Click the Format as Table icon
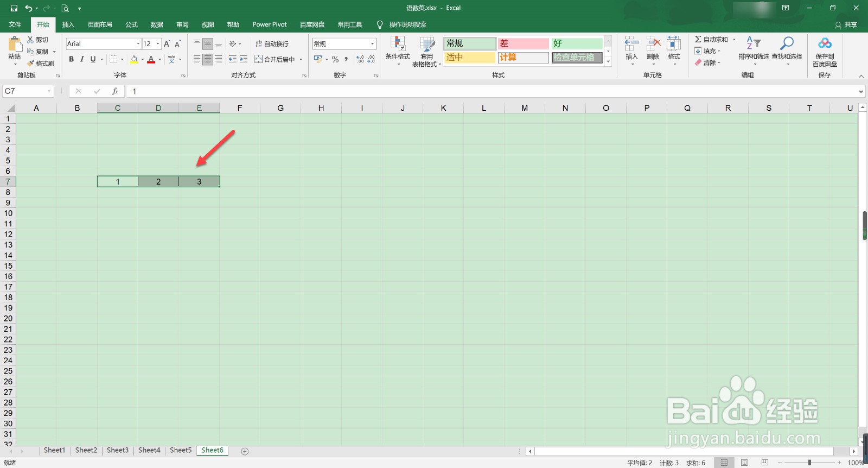Viewport: 868px width, 468px height. 427,45
